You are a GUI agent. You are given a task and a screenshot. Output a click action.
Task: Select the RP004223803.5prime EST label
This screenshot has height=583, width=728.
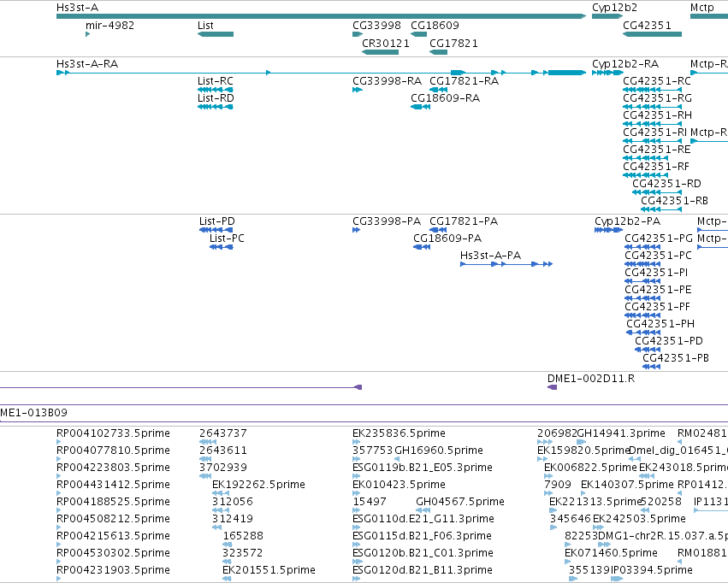click(x=113, y=468)
